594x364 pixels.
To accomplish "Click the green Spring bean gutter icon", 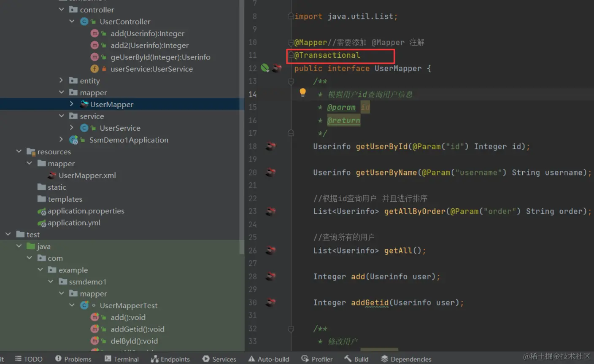I will pyautogui.click(x=265, y=68).
